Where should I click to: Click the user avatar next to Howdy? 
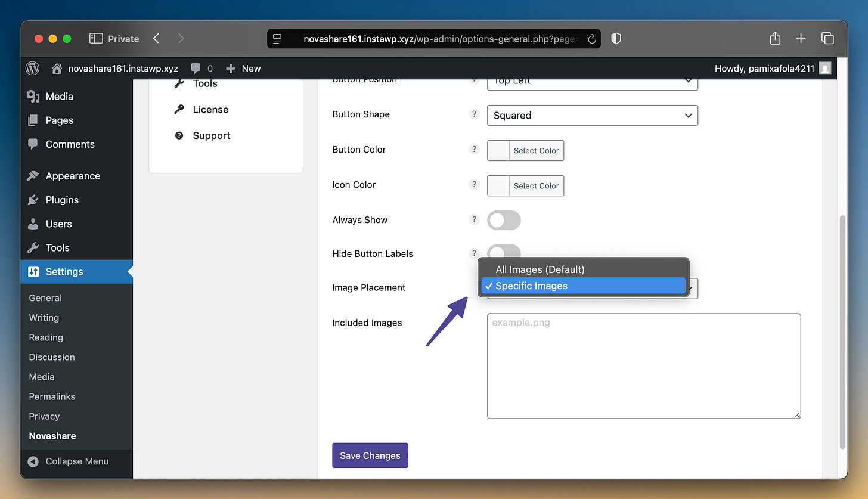(825, 69)
